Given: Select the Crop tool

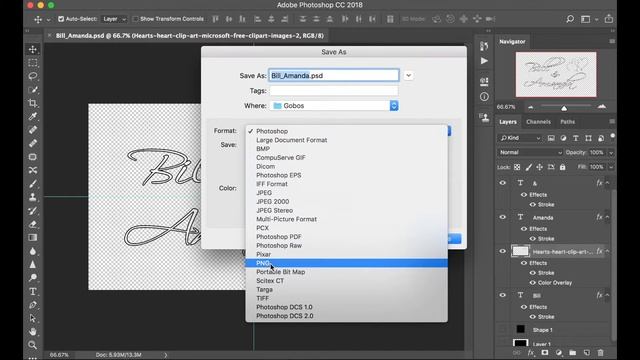Looking at the screenshot, I should (33, 103).
